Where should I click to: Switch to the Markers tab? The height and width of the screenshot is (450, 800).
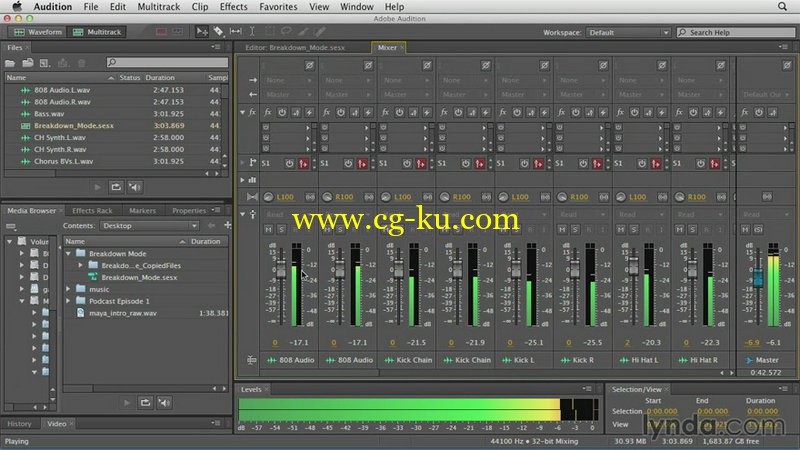142,210
